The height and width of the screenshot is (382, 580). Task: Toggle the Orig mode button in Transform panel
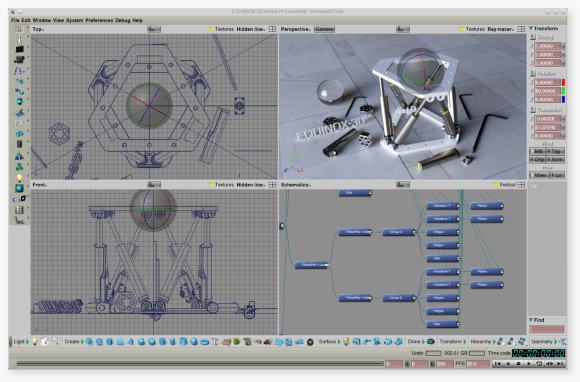coord(537,159)
